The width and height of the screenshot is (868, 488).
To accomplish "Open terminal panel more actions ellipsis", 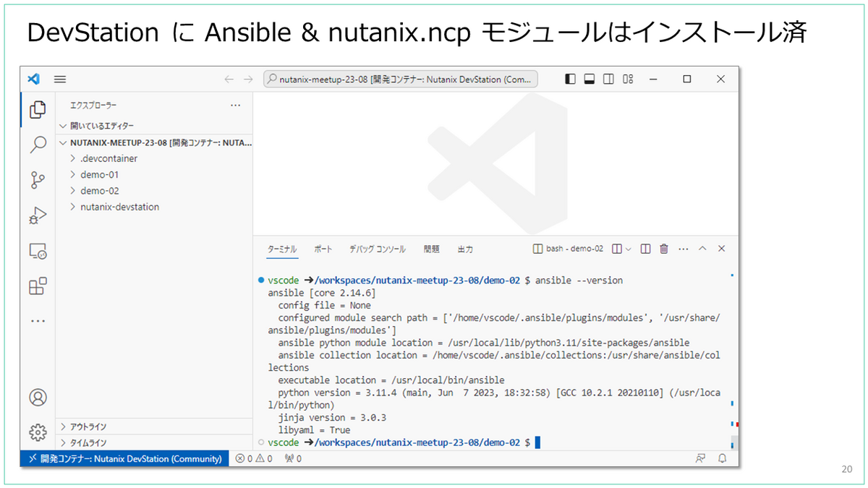I will pos(683,249).
